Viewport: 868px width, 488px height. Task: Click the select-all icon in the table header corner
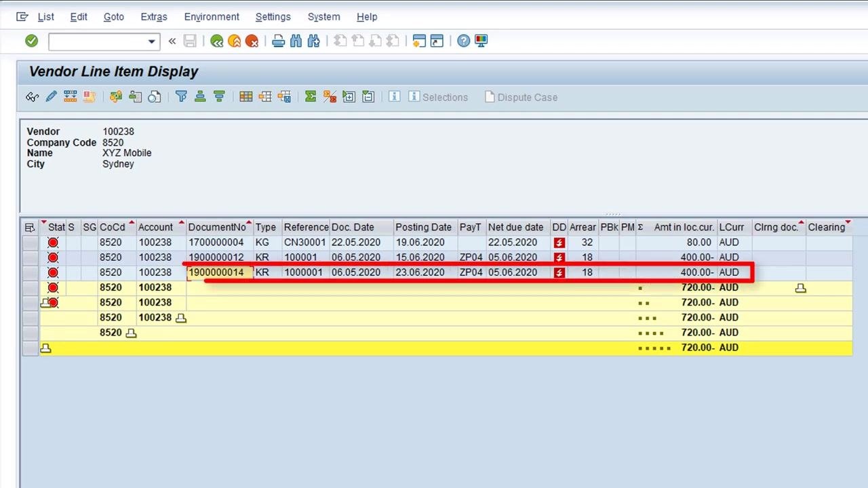[30, 228]
